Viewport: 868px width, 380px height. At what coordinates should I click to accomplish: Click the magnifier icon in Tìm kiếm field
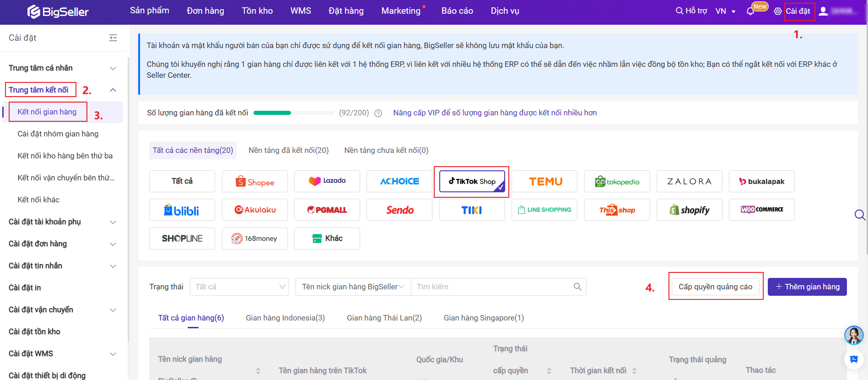coord(577,287)
